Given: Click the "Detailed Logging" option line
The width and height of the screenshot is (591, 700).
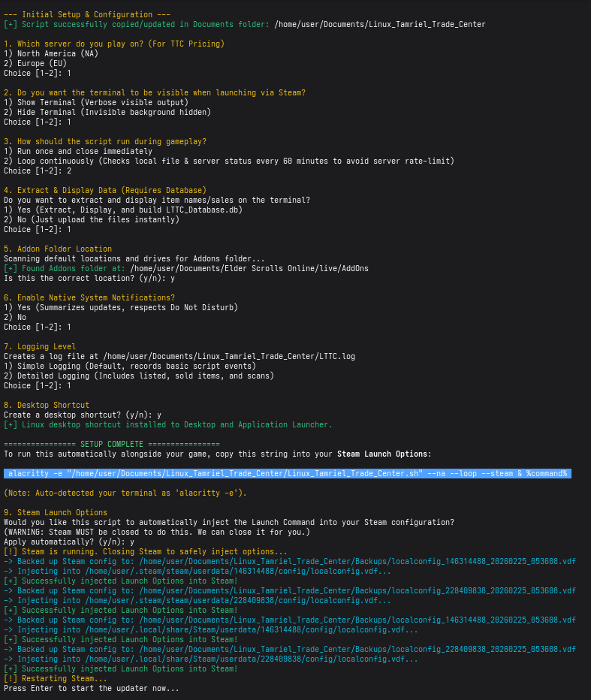Looking at the screenshot, I should pyautogui.click(x=139, y=376).
